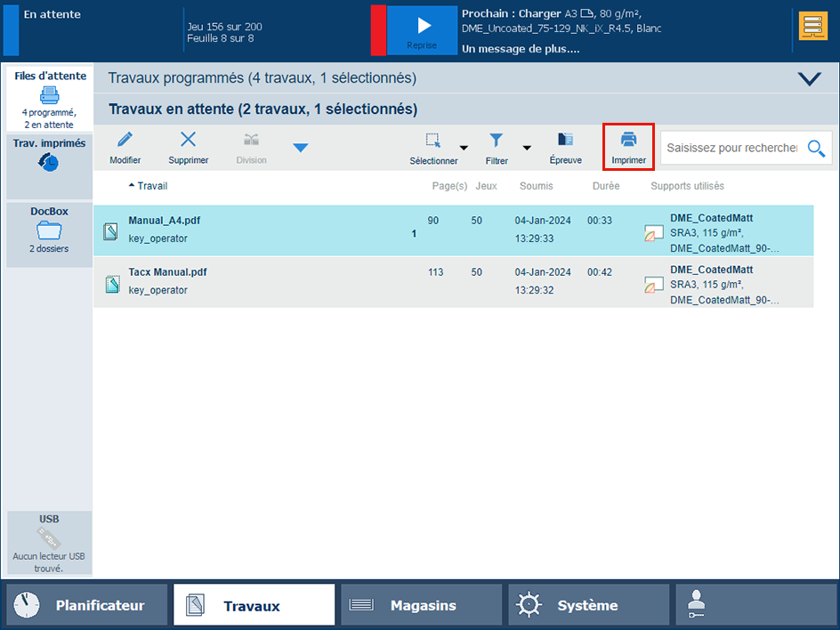
Task: Click the Modifier pencil icon
Action: click(x=125, y=140)
